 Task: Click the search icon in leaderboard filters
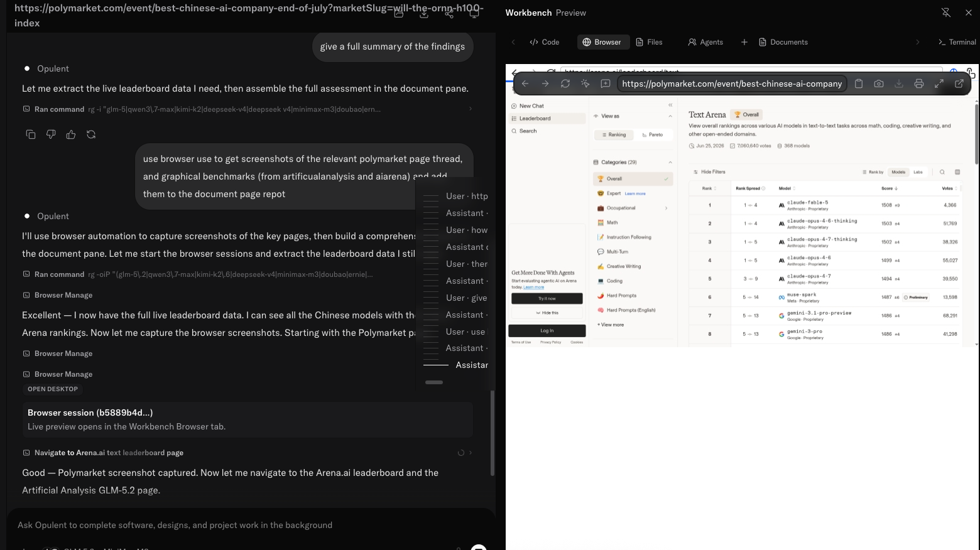[x=942, y=172]
